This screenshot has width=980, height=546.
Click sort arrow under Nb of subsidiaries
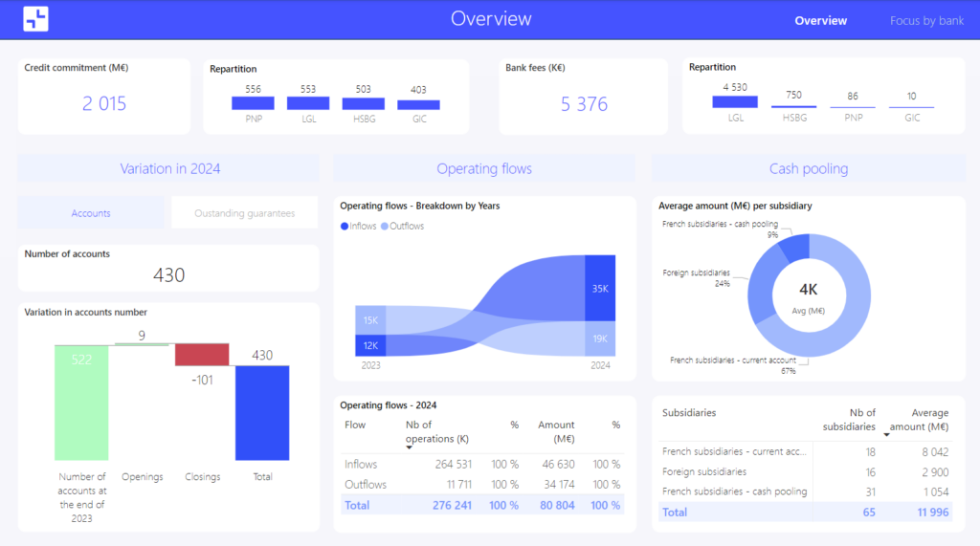coord(886,435)
